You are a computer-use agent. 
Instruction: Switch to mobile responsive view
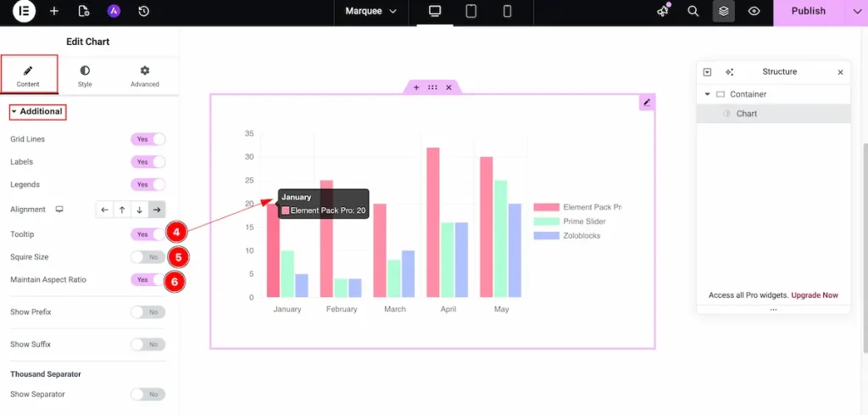click(x=508, y=11)
